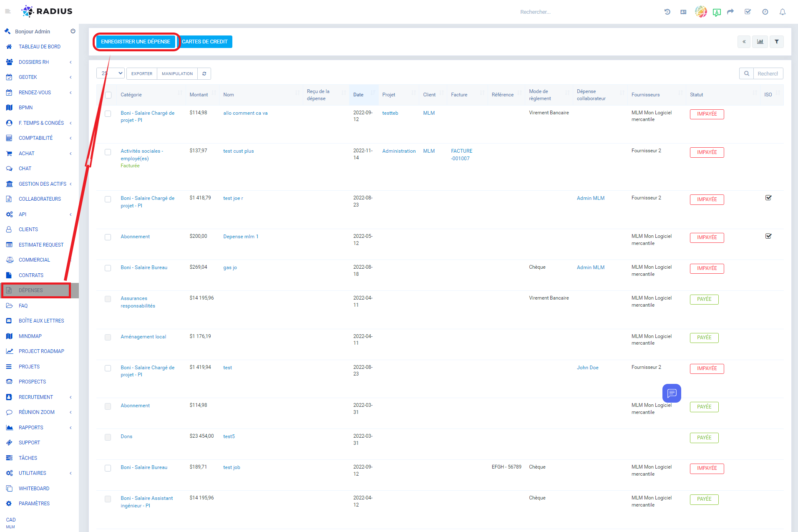Open the rows-per-page dropdown

coord(111,73)
